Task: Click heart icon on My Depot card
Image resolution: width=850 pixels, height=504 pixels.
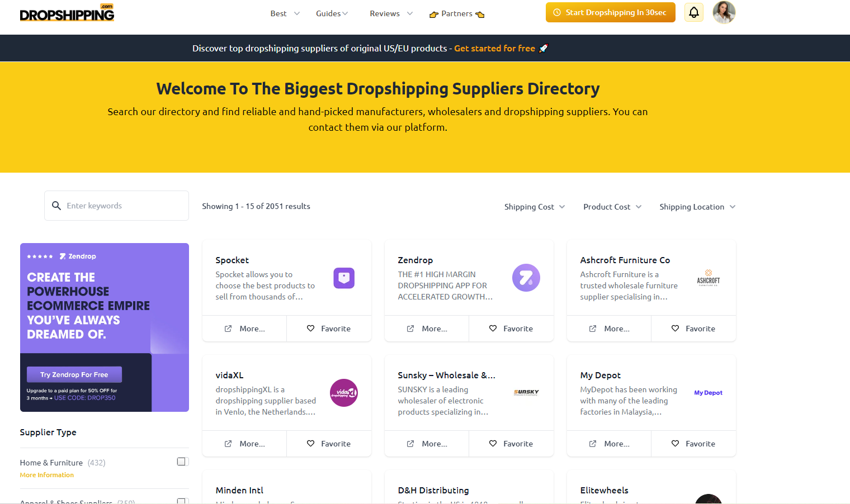Action: (x=675, y=444)
